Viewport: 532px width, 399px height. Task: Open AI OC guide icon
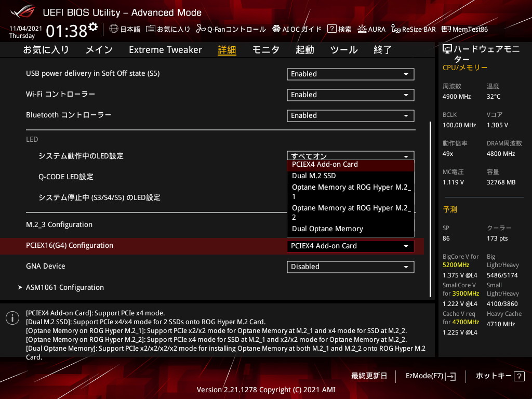276,29
